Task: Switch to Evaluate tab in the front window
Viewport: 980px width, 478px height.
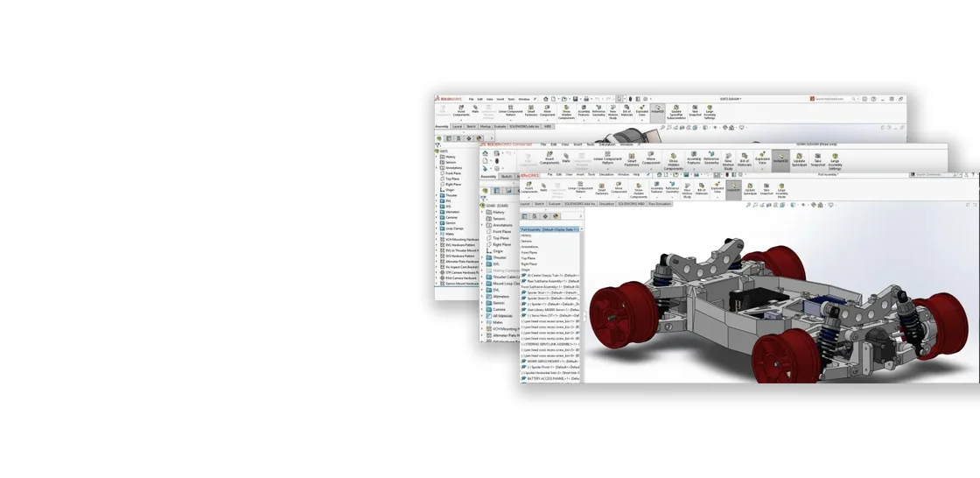Action: [x=555, y=203]
